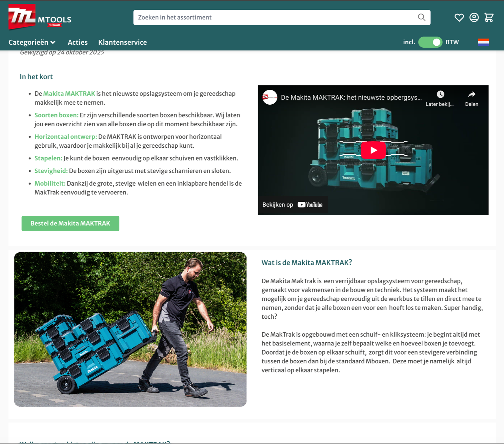The height and width of the screenshot is (444, 504).
Task: Click Wat is de Makita MAKTRAK? heading
Action: click(307, 263)
